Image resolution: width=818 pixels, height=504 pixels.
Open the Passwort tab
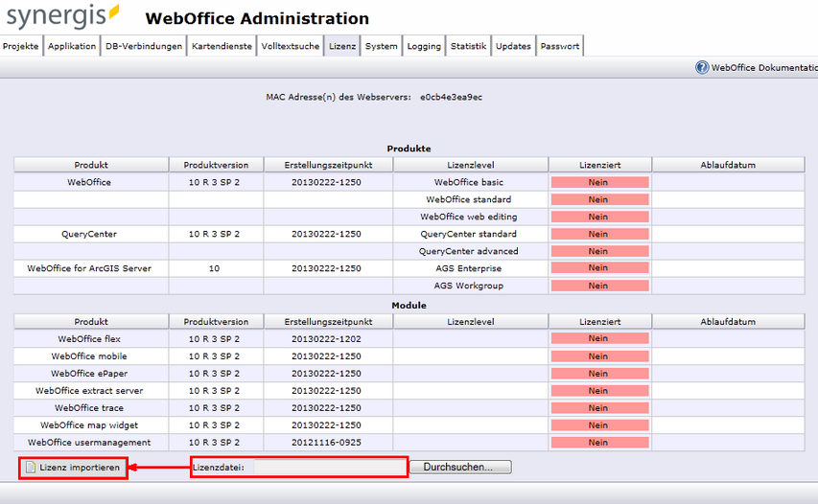(560, 46)
